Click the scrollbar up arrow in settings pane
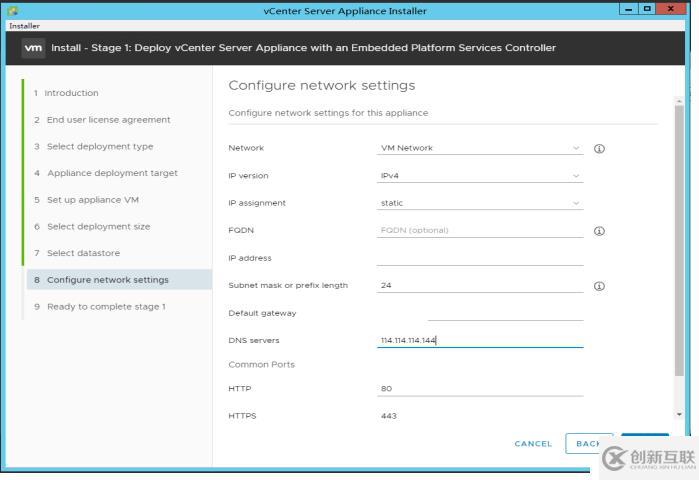Viewport: 699px width, 480px height. (x=679, y=102)
